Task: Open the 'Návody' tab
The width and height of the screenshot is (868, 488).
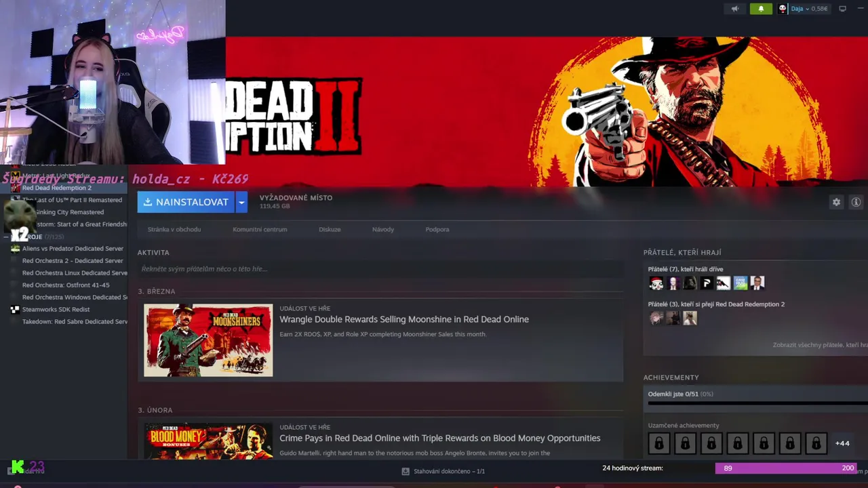Action: [383, 229]
